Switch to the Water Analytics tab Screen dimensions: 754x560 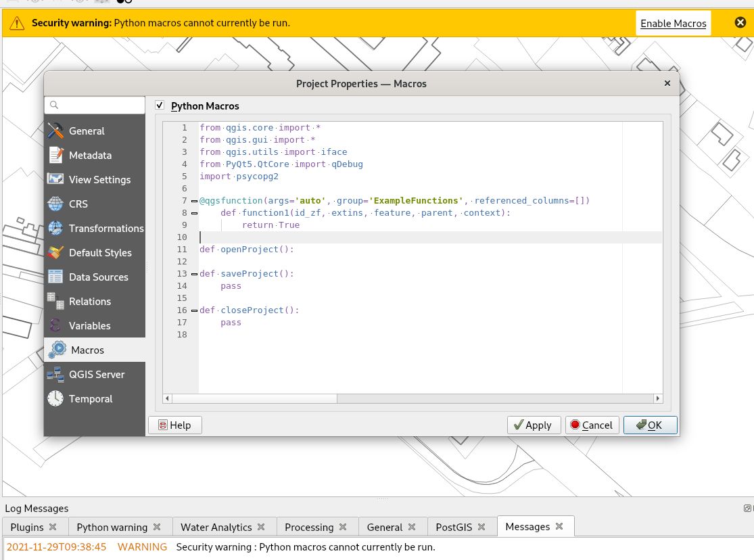[216, 528]
